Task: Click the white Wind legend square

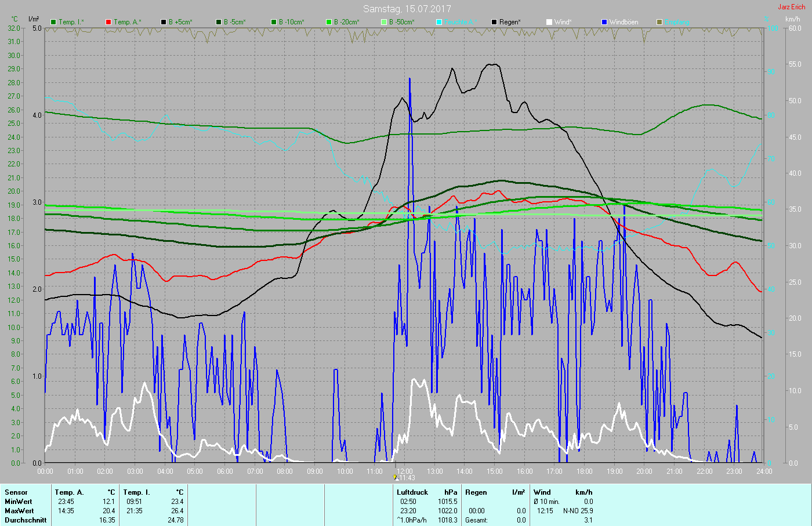Action: click(549, 22)
